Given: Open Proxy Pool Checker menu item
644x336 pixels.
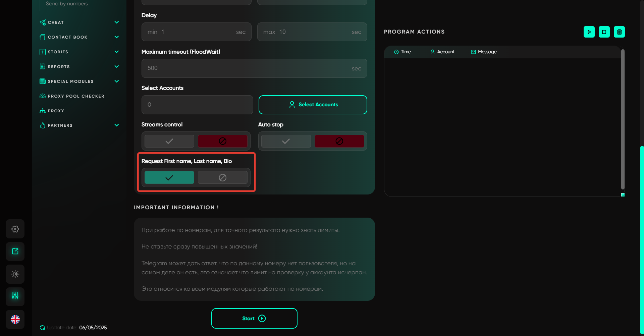Looking at the screenshot, I should pyautogui.click(x=76, y=96).
